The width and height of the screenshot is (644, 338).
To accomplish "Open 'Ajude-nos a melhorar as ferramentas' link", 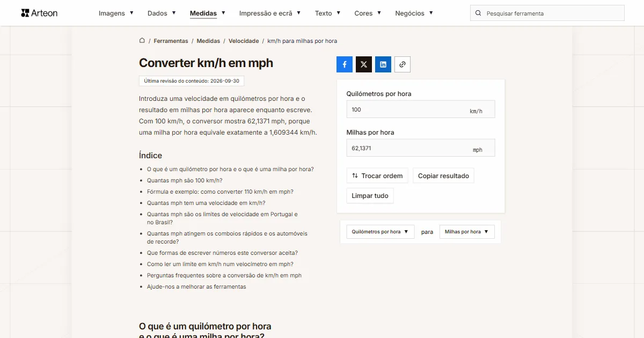I will 196,286.
